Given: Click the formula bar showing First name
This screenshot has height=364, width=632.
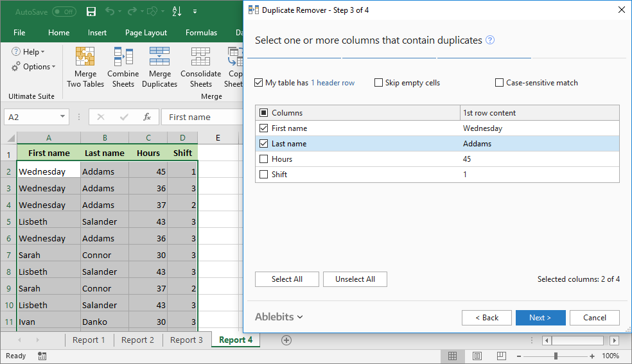Looking at the screenshot, I should tap(202, 117).
